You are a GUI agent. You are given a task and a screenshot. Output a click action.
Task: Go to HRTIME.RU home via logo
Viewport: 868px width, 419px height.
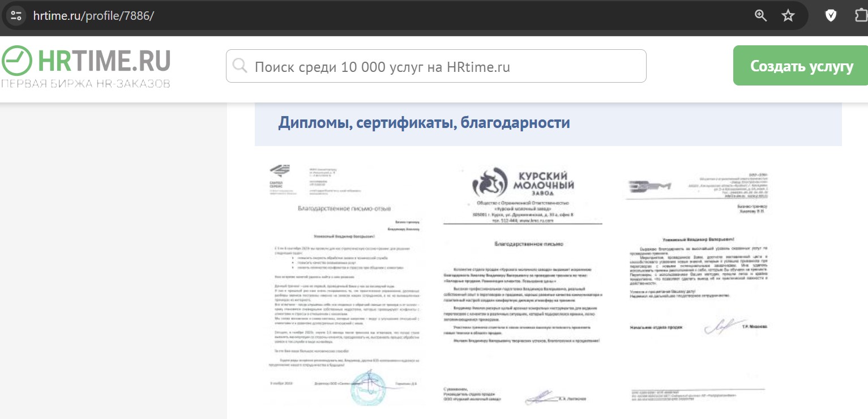click(86, 67)
